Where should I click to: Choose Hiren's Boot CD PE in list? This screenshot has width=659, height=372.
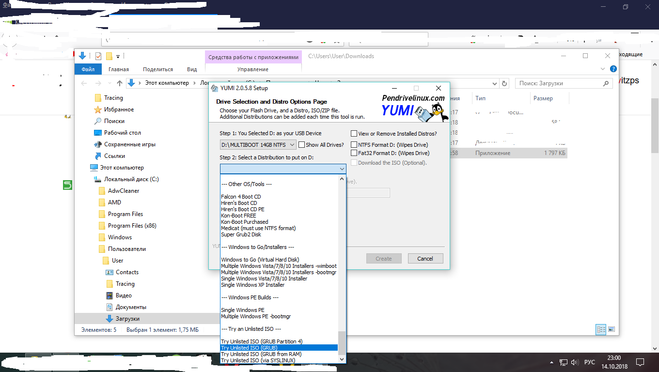[x=243, y=209]
